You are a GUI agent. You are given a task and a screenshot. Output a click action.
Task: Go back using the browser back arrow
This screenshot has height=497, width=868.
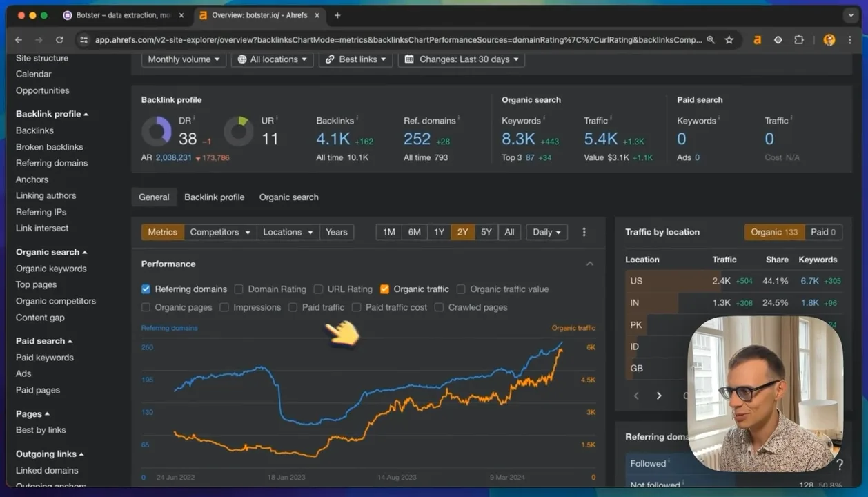19,40
